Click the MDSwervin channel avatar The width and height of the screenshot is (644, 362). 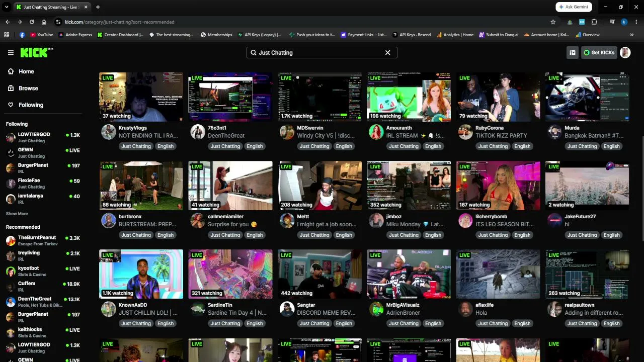(x=287, y=132)
